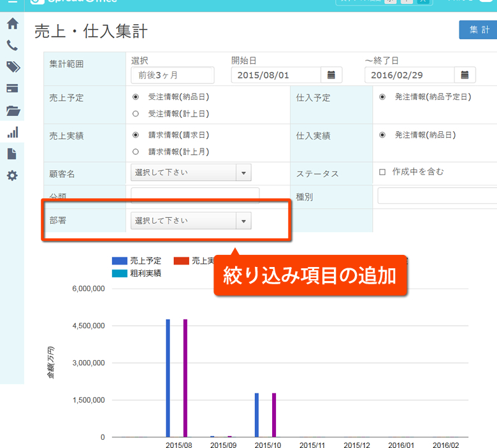497x448 pixels.
Task: Select 発注情報(納品予定日) radio button
Action: tap(382, 97)
